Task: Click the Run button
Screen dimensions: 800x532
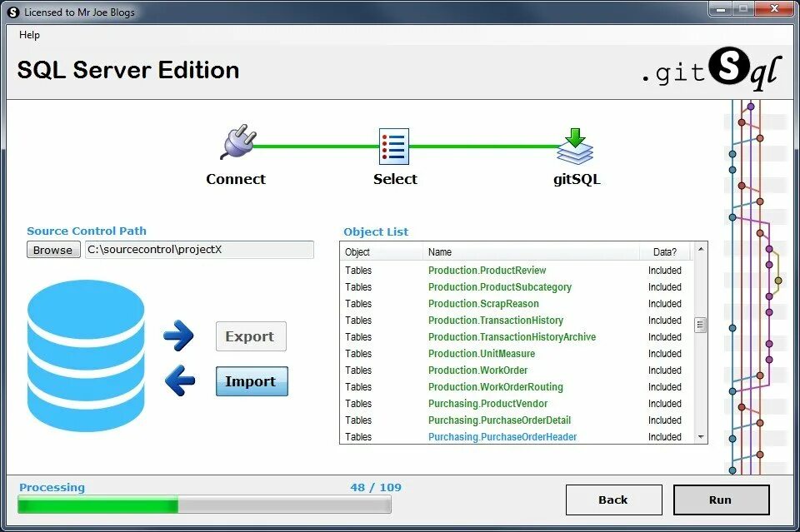Action: tap(721, 500)
